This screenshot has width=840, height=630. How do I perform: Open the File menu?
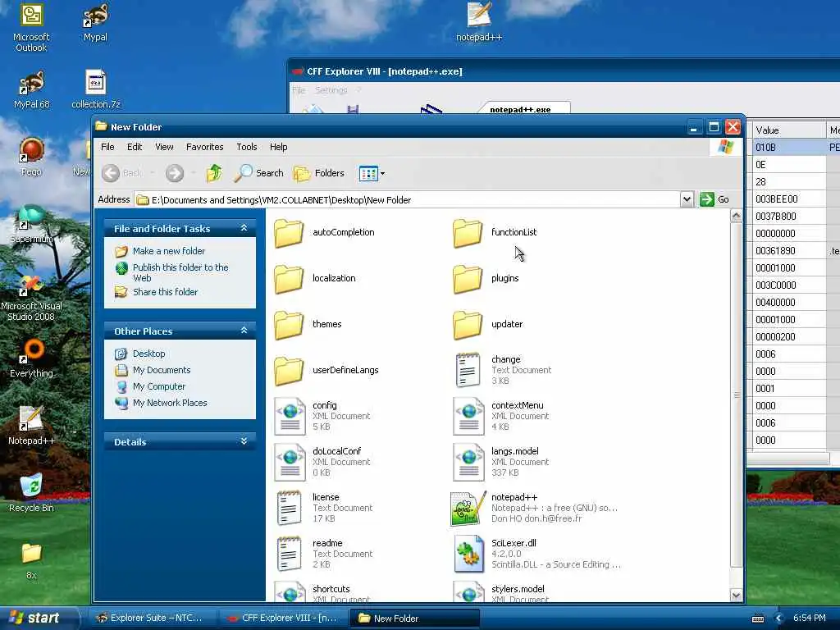[107, 147]
